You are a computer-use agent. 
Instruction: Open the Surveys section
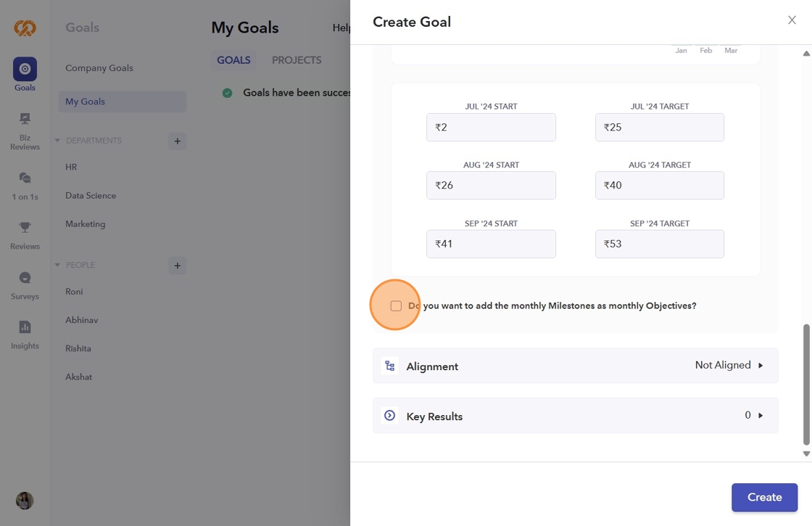25,278
